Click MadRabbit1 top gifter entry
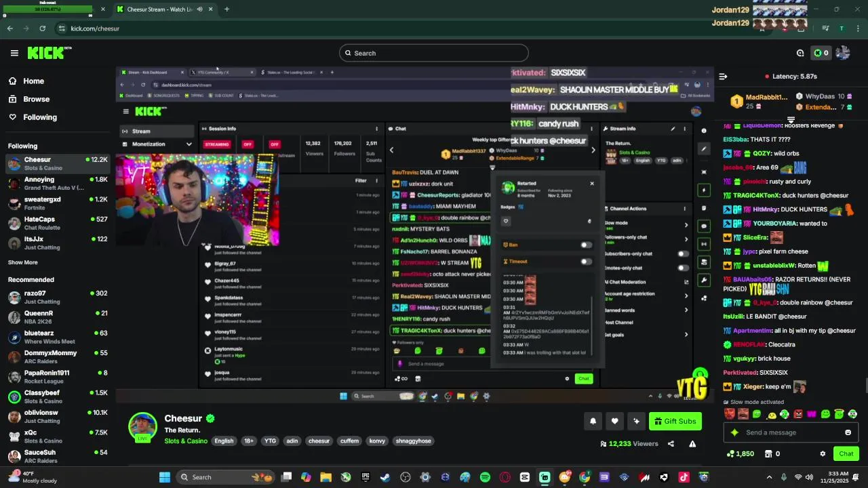868x488 pixels. pyautogui.click(x=759, y=102)
